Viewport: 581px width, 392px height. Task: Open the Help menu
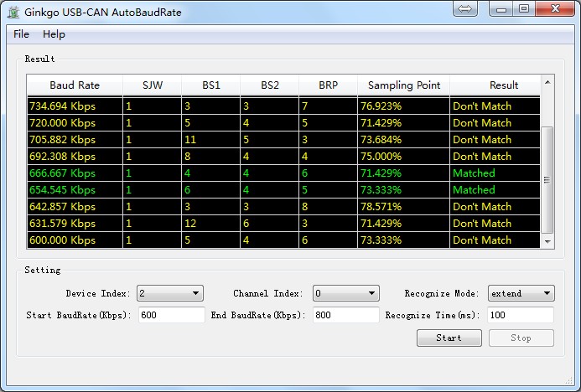(54, 34)
